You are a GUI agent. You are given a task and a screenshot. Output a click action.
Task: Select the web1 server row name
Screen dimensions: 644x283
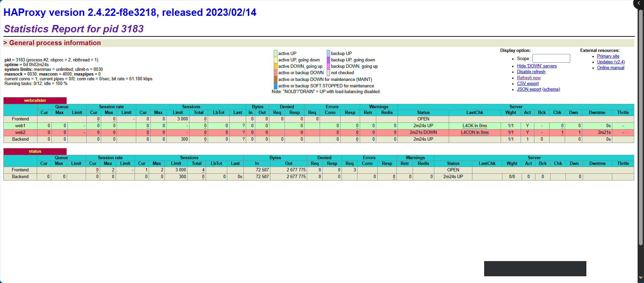pos(20,126)
